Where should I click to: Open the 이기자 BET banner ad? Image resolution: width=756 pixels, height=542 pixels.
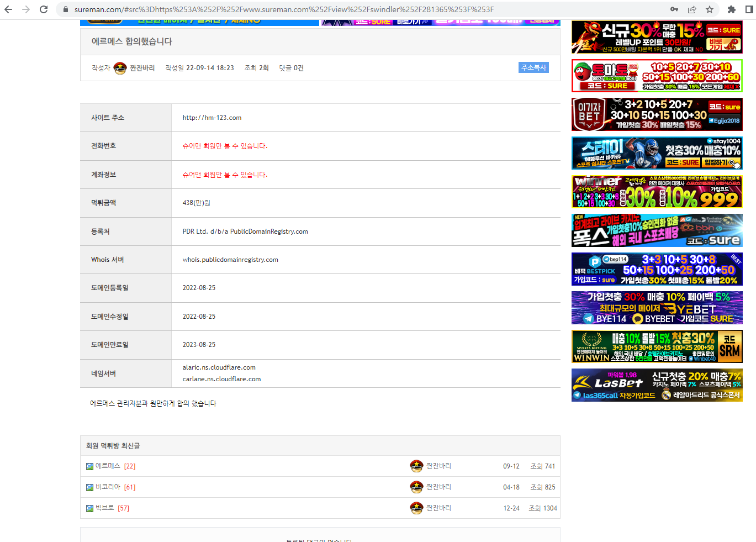click(x=657, y=114)
